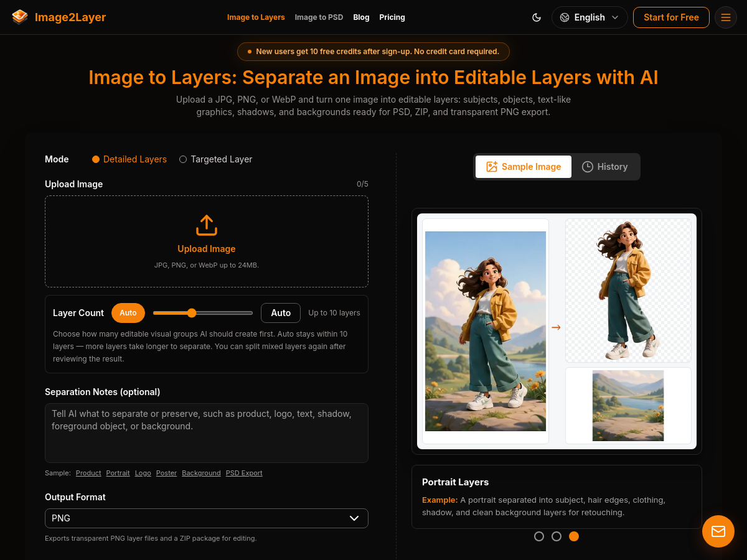Click the '0/5' upload counter
Screen dimensions: 747x560
tap(362, 184)
